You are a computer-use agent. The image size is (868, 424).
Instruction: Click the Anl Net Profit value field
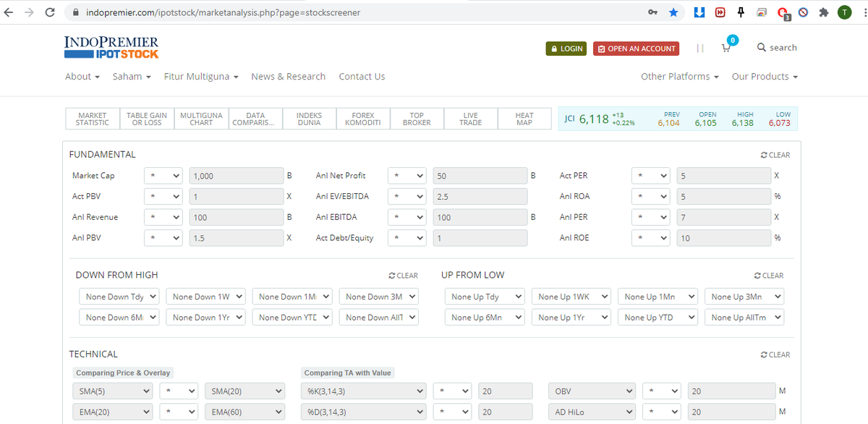coord(480,176)
